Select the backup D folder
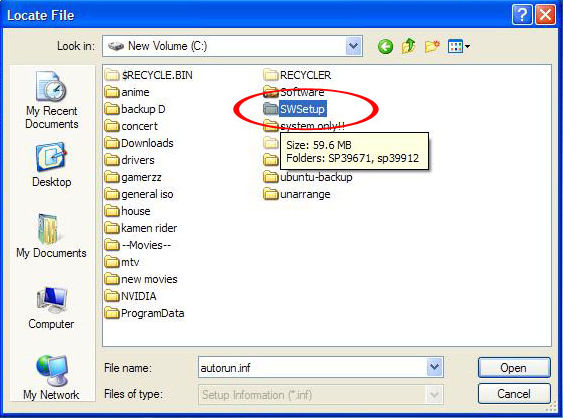 135,109
